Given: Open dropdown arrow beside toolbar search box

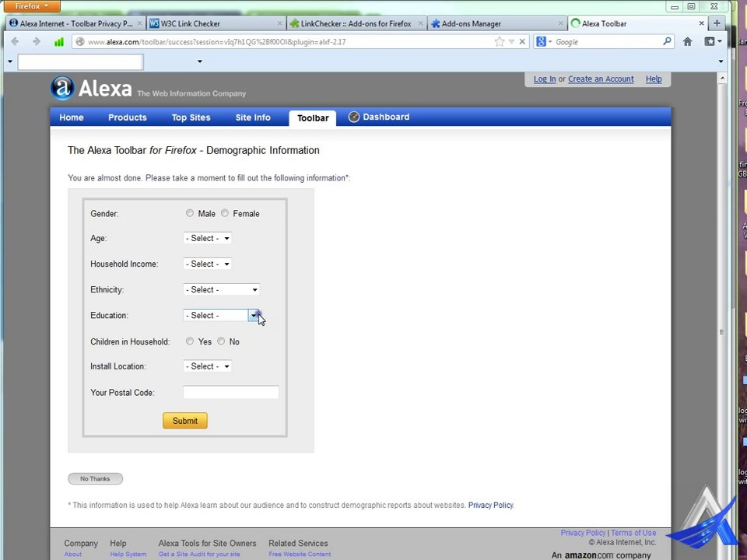Looking at the screenshot, I should (x=200, y=61).
